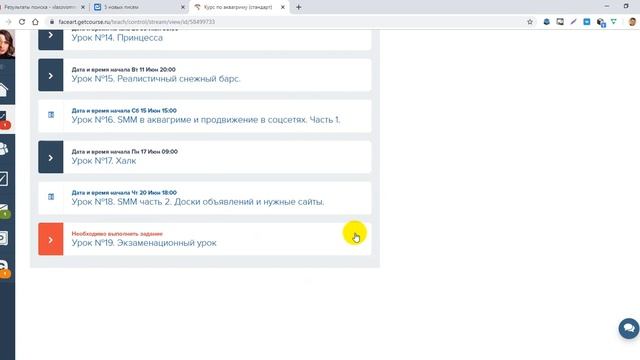
Task: Click date label 'Вт 11 Июн 20:00'
Action: (x=153, y=69)
